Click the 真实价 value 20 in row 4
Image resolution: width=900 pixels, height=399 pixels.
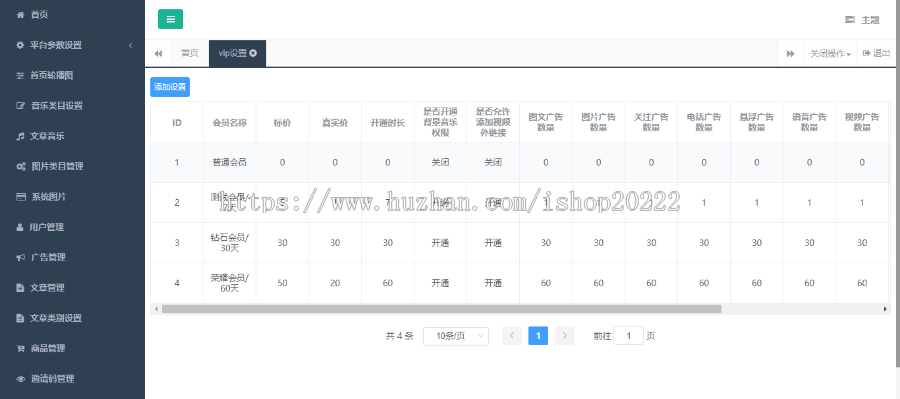(x=335, y=283)
